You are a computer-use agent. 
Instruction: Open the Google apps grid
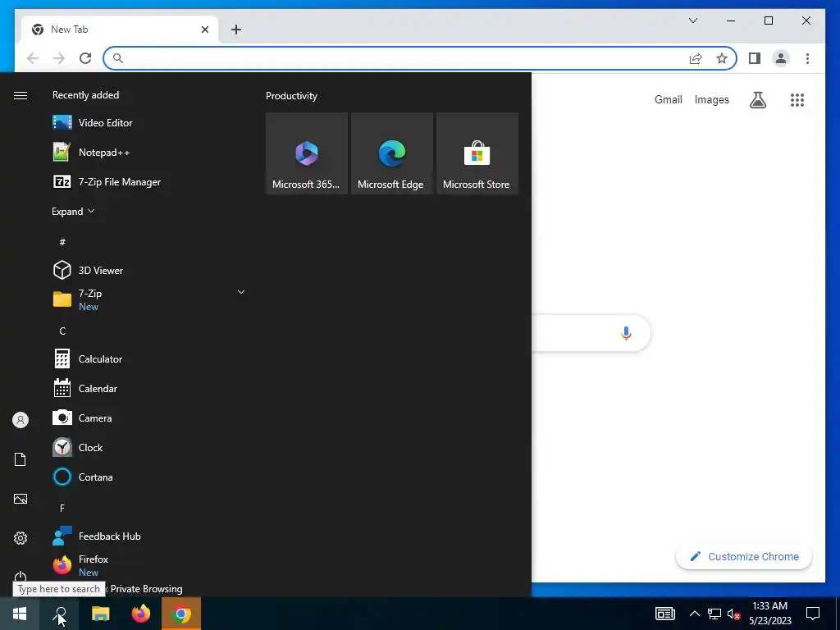(x=797, y=99)
